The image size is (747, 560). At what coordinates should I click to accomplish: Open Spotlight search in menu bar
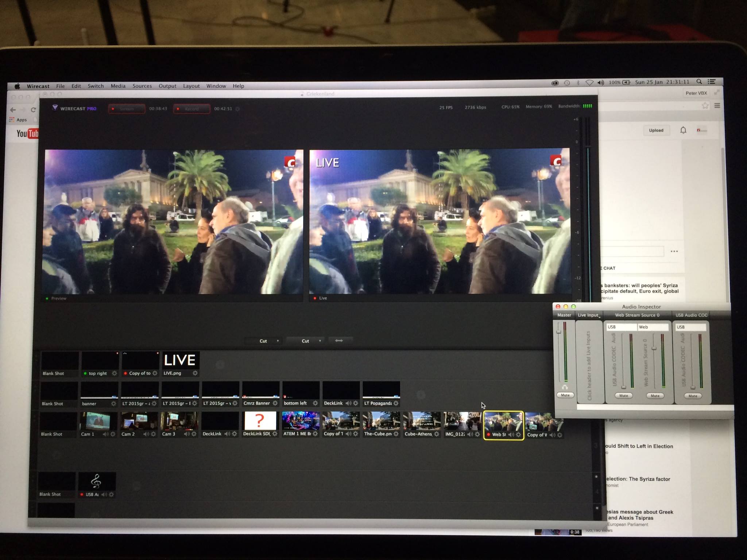699,82
